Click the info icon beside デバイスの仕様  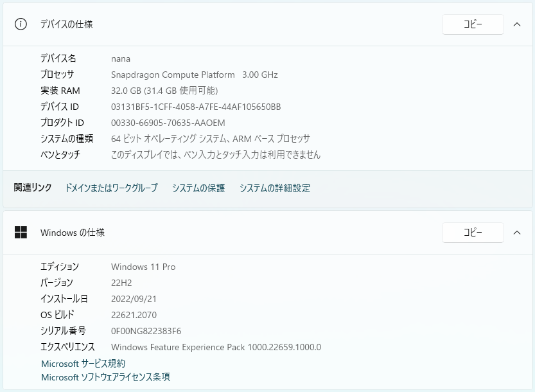click(21, 24)
